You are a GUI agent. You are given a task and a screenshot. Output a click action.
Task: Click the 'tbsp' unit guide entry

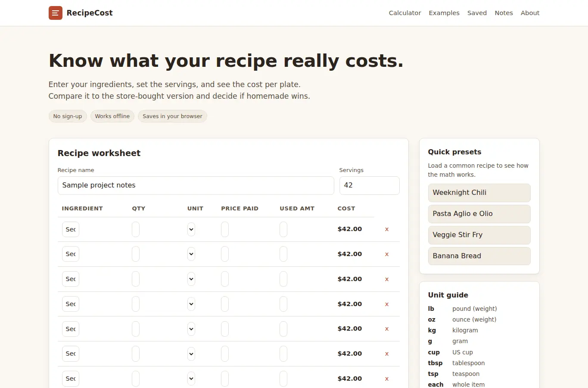click(435, 363)
